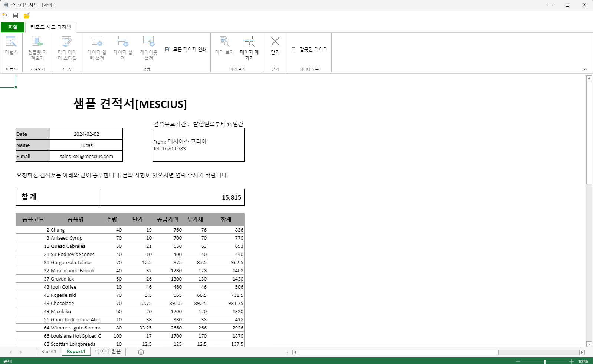Open file with the folder icon
Image resolution: width=593 pixels, height=364 pixels.
click(26, 16)
